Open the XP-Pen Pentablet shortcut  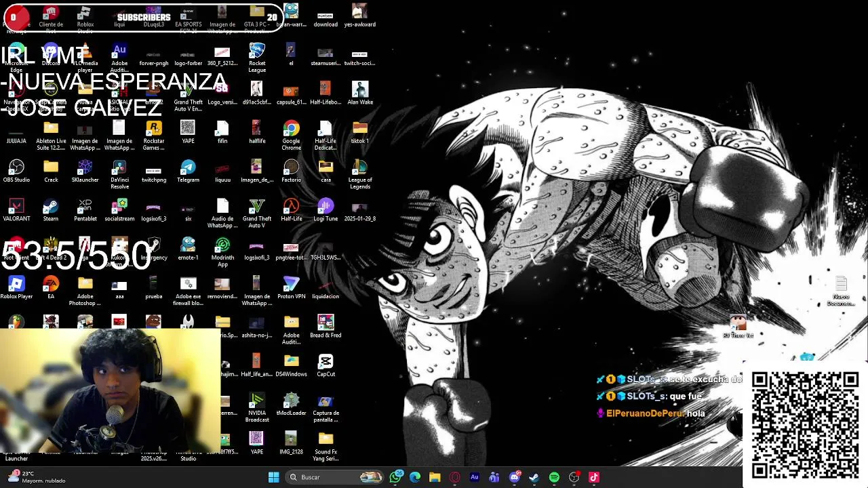pyautogui.click(x=85, y=210)
